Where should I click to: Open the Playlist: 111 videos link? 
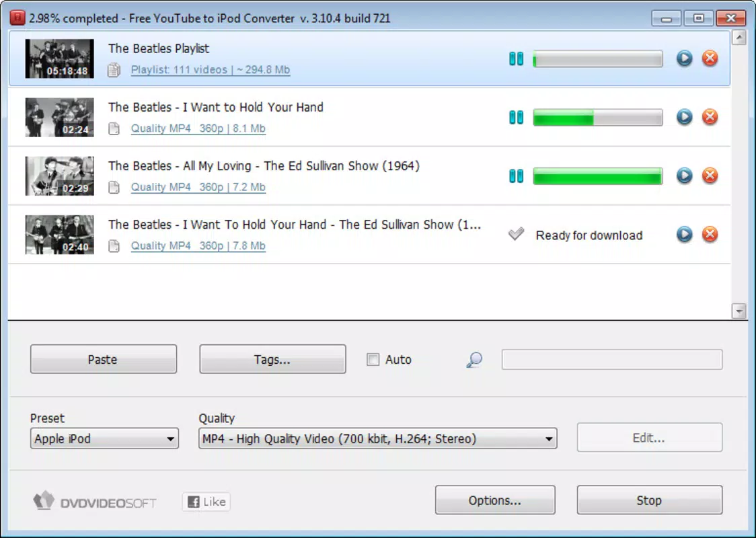point(211,70)
